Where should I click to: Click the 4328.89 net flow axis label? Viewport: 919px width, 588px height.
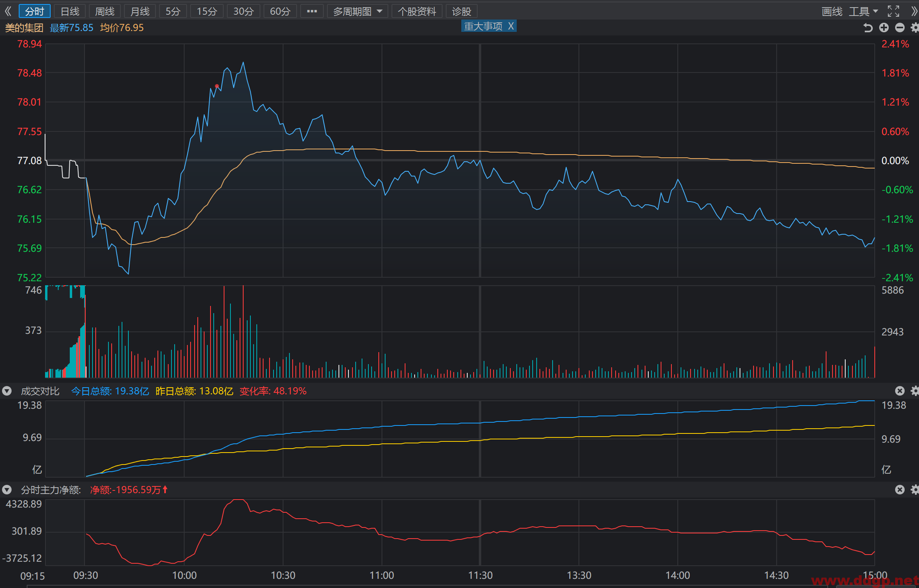point(24,504)
